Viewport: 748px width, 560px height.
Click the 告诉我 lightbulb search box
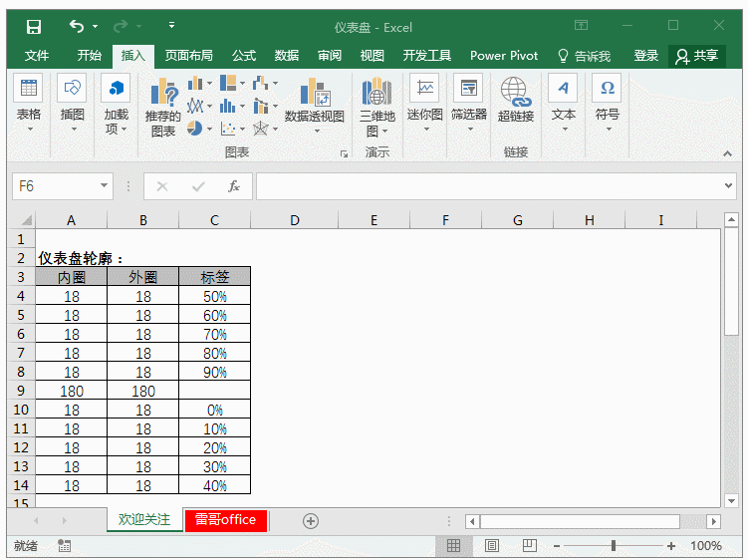click(x=584, y=57)
